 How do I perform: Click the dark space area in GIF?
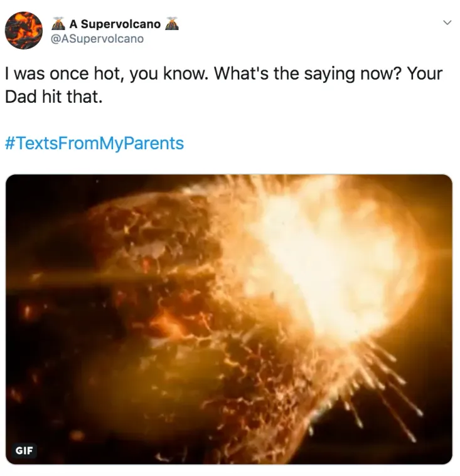pyautogui.click(x=46, y=213)
